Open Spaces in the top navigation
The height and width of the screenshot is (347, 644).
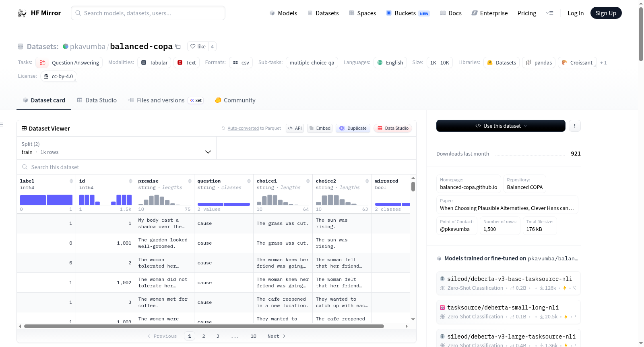click(x=362, y=13)
